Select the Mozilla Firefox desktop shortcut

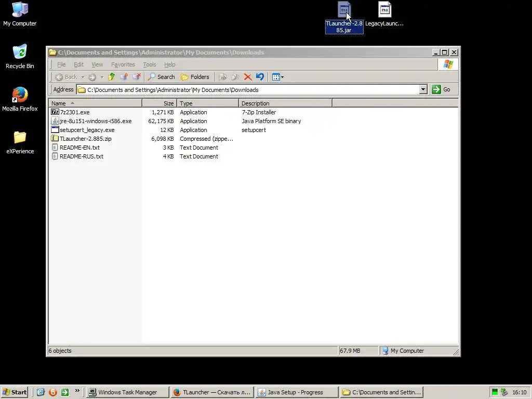(20, 99)
